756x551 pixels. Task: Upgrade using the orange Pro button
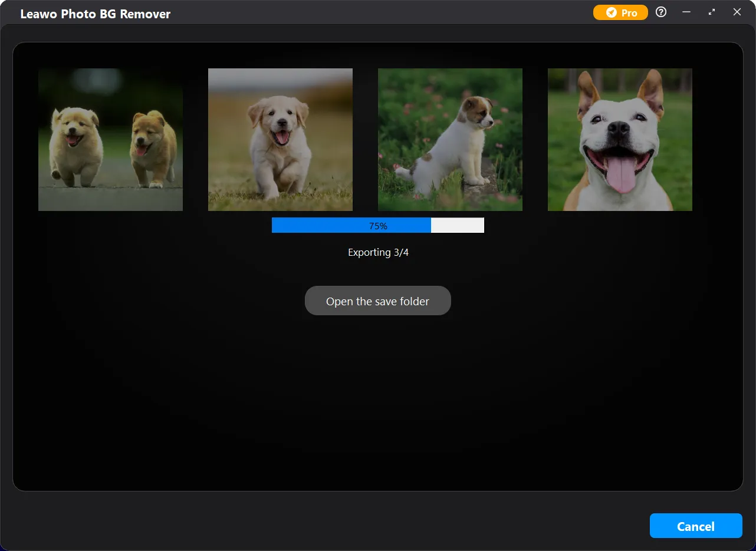[620, 13]
